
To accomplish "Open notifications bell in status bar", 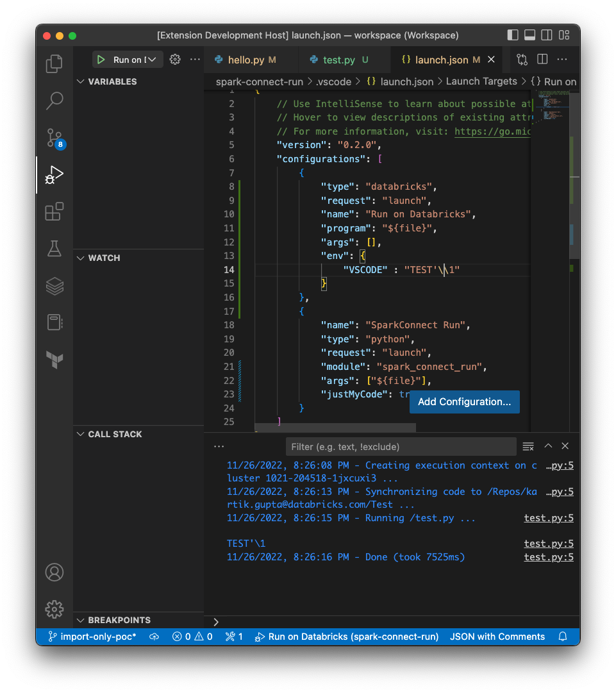I will [x=563, y=637].
